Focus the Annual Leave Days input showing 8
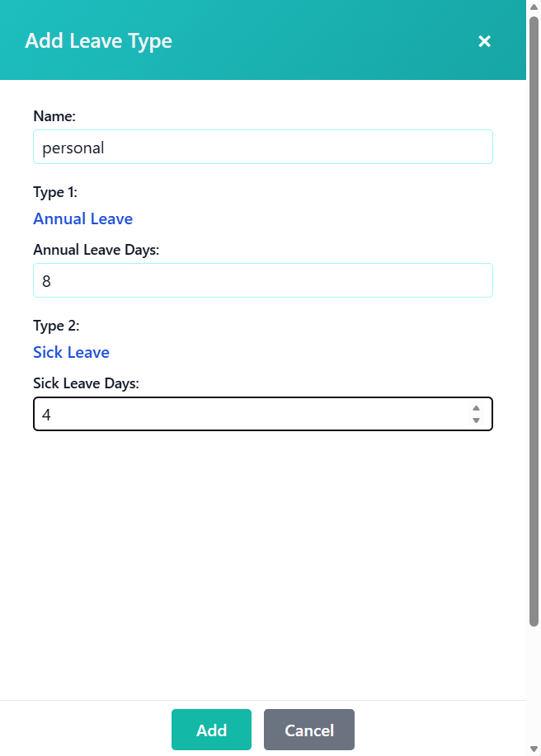The height and width of the screenshot is (756, 541). pos(262,280)
